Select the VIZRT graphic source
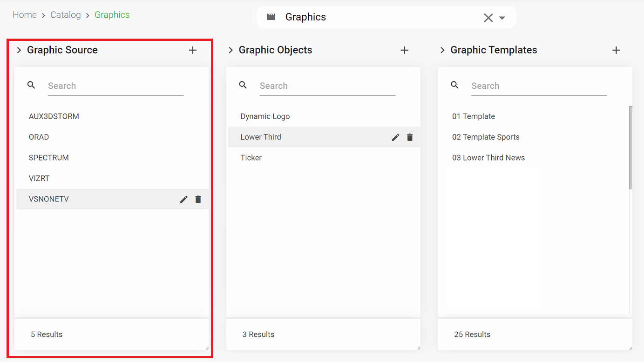The image size is (644, 362). point(39,178)
